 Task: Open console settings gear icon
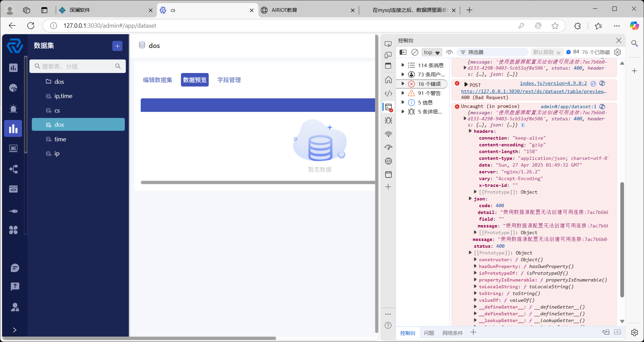pyautogui.click(x=617, y=52)
